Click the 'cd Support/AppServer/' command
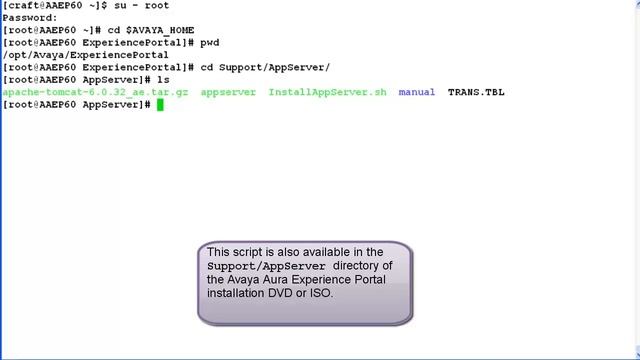This screenshot has width=640, height=360. (x=265, y=67)
